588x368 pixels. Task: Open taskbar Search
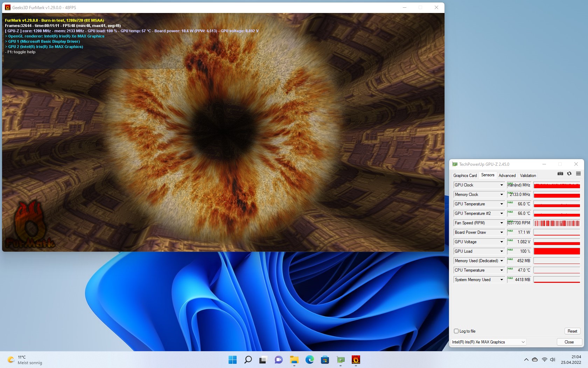click(248, 360)
